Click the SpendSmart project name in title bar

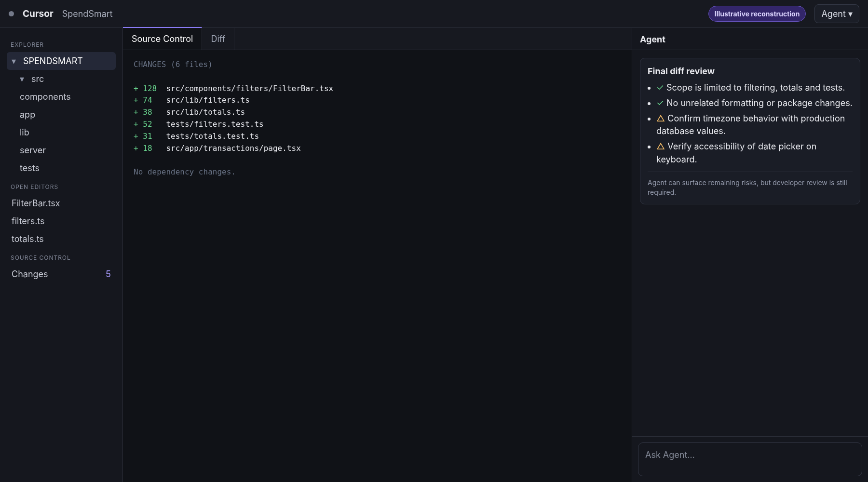click(x=87, y=14)
